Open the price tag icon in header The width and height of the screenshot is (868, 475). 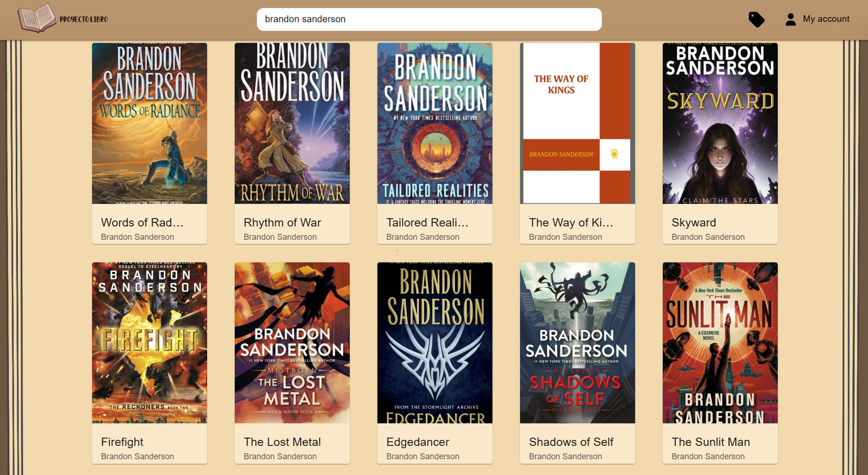[x=756, y=20]
